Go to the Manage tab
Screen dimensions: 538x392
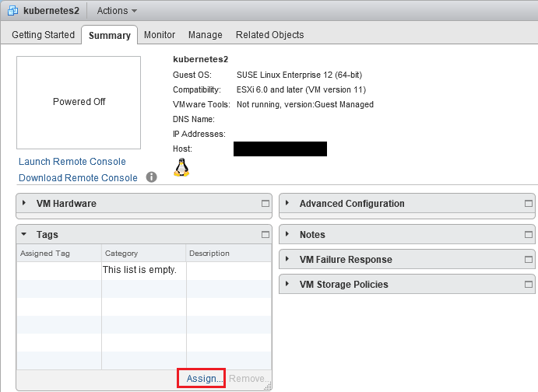click(x=206, y=34)
